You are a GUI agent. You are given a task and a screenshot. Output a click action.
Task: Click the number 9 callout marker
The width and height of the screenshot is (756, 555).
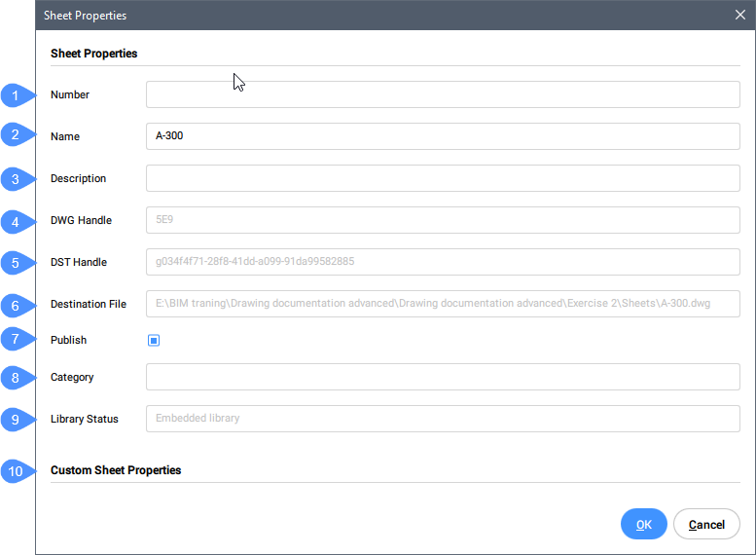click(x=17, y=419)
